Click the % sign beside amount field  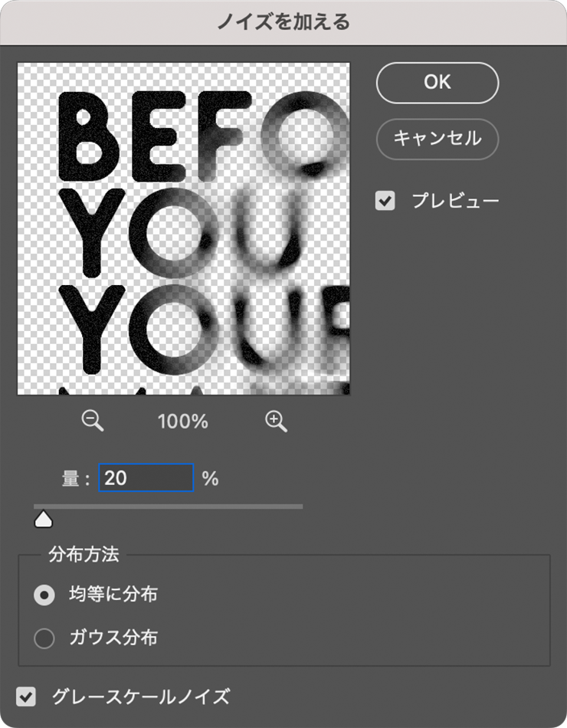[210, 479]
